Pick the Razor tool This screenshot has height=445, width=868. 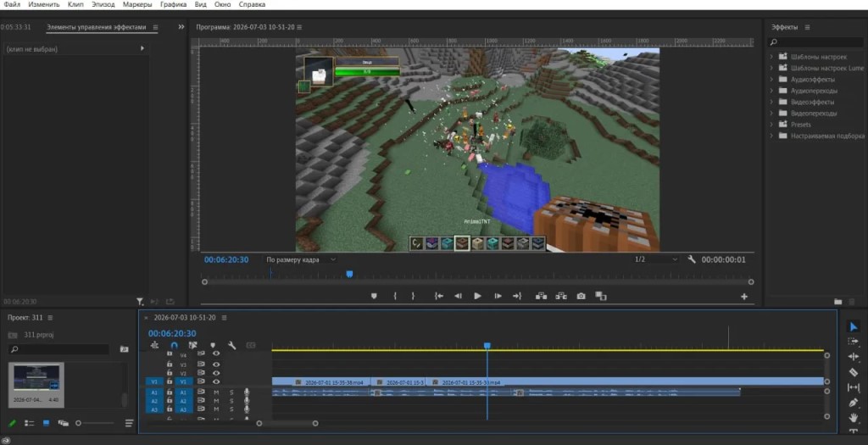(853, 372)
